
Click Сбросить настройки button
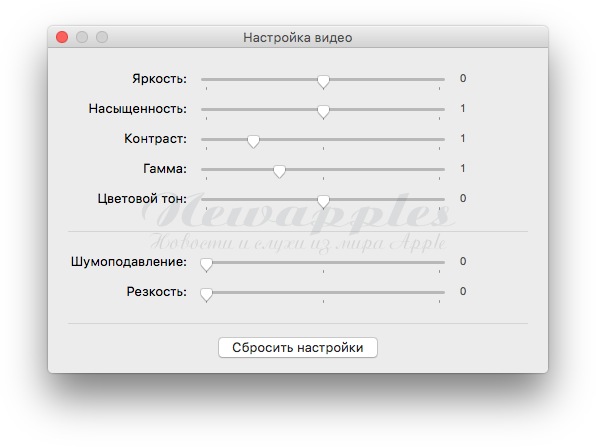[298, 347]
